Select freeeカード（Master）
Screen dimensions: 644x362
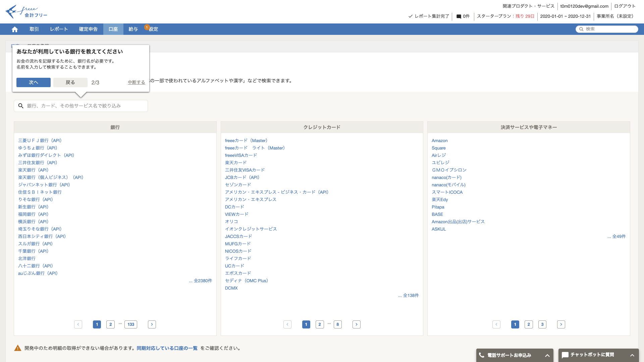pos(246,141)
